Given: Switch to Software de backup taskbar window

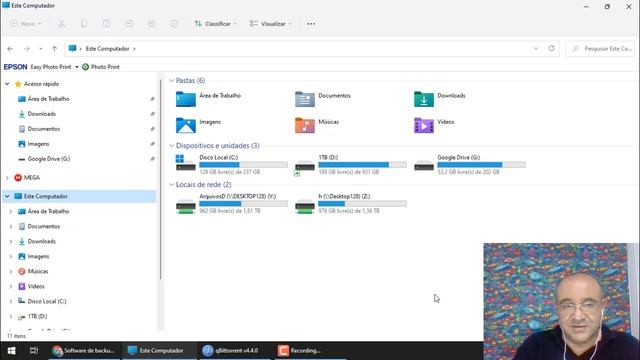Looking at the screenshot, I should [84, 351].
